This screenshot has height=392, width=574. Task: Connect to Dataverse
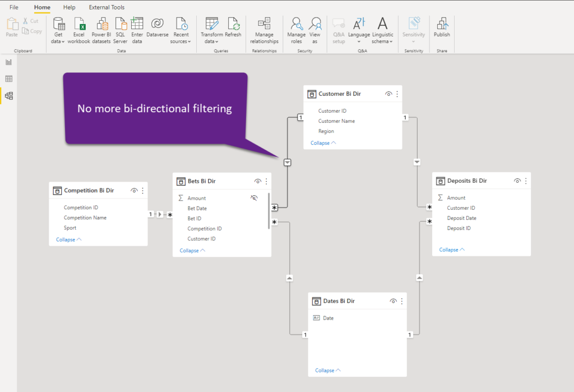tap(158, 27)
